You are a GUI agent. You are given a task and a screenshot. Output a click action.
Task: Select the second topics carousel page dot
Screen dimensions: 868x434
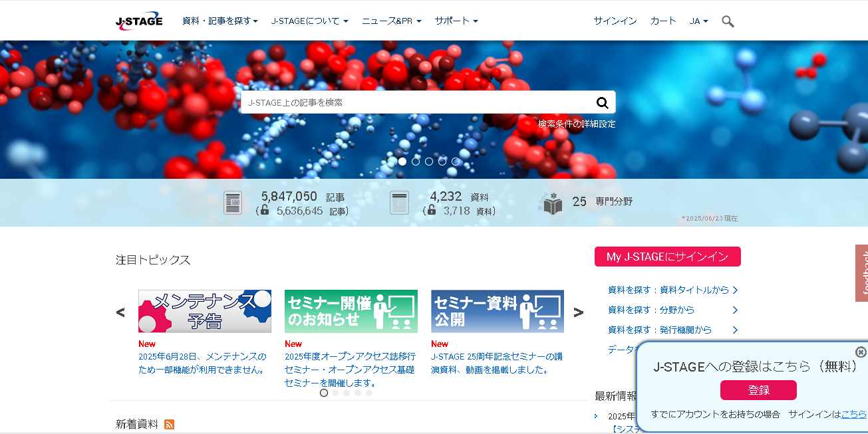point(335,393)
